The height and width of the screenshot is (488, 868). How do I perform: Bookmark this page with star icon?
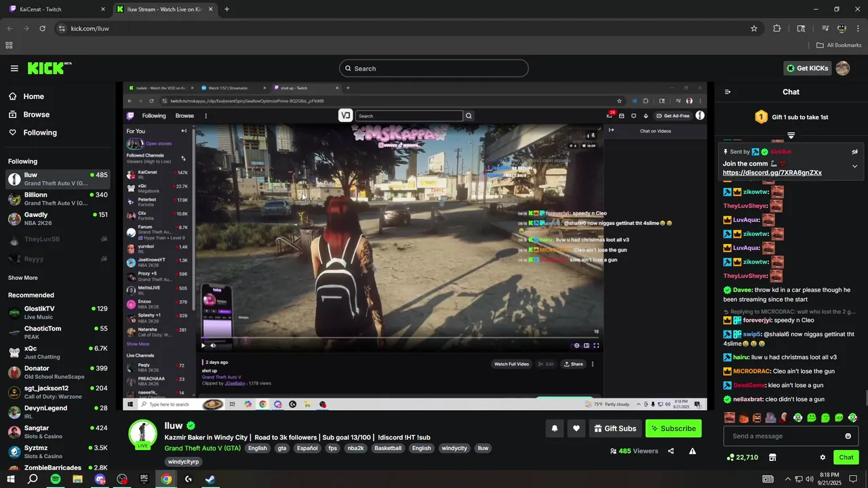(x=754, y=28)
